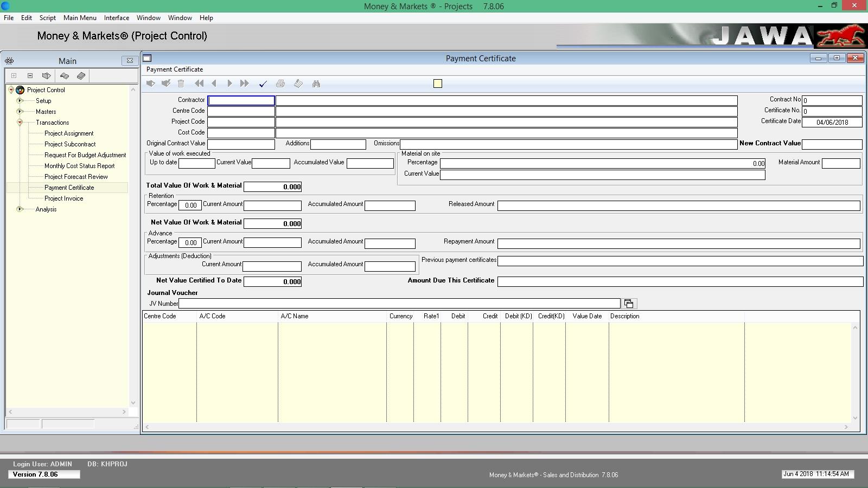Image resolution: width=868 pixels, height=488 pixels.
Task: Open the Edit menu
Action: pyautogui.click(x=26, y=18)
